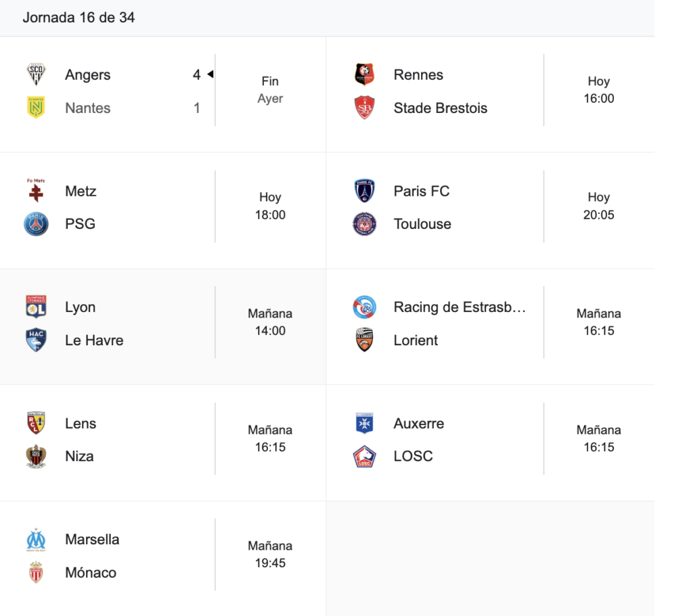
Task: Click the Auxerre blue badge
Action: (365, 423)
